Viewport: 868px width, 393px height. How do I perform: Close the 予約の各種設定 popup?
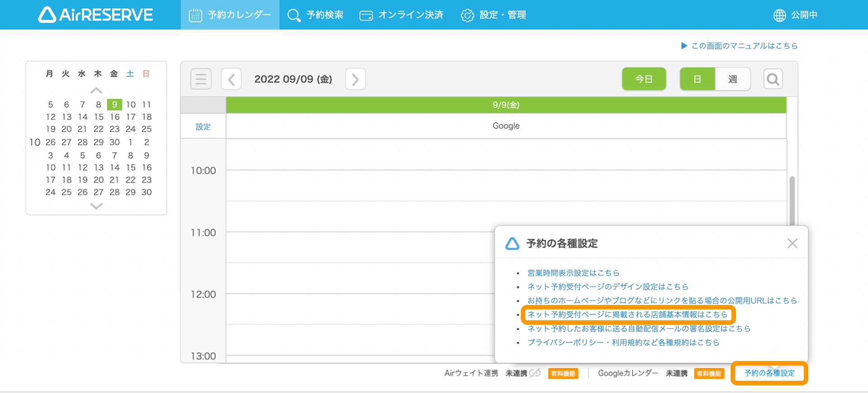[792, 243]
